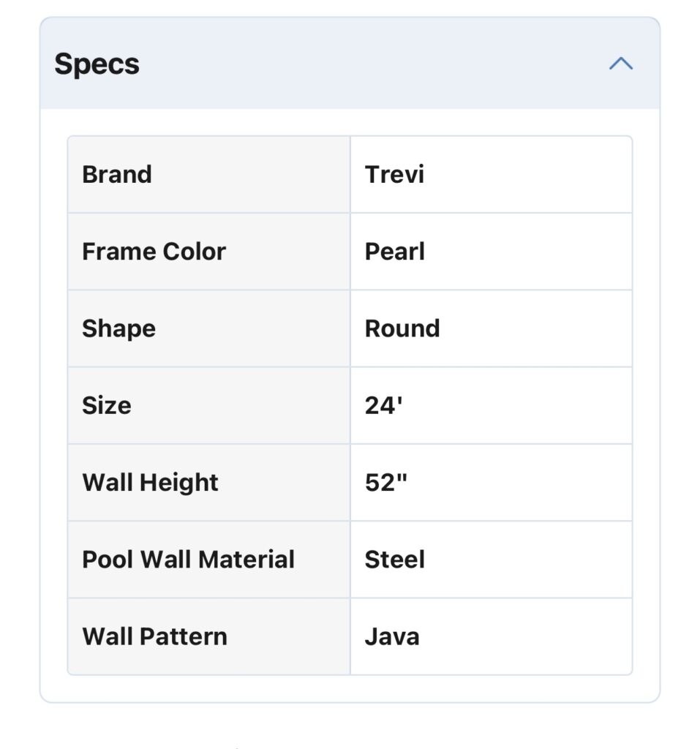Click the Pearl frame color value
700x749 pixels.
coord(395,252)
